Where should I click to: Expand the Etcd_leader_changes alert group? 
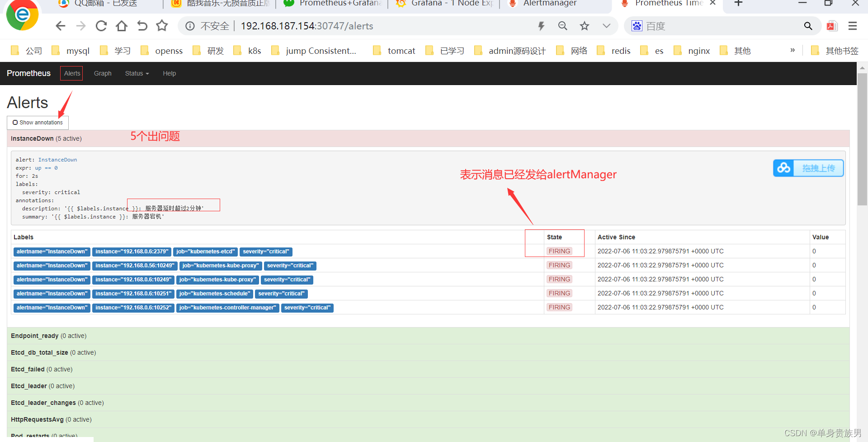[428, 403]
